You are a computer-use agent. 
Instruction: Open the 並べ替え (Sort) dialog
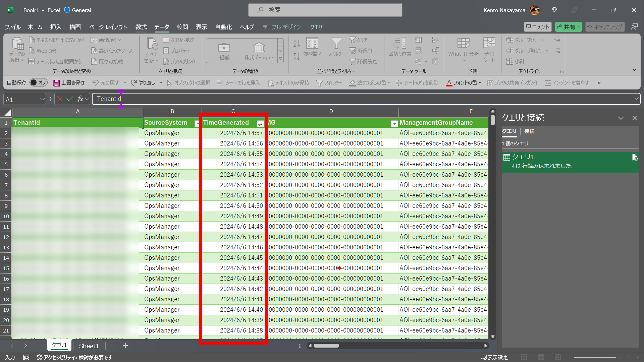coord(312,47)
